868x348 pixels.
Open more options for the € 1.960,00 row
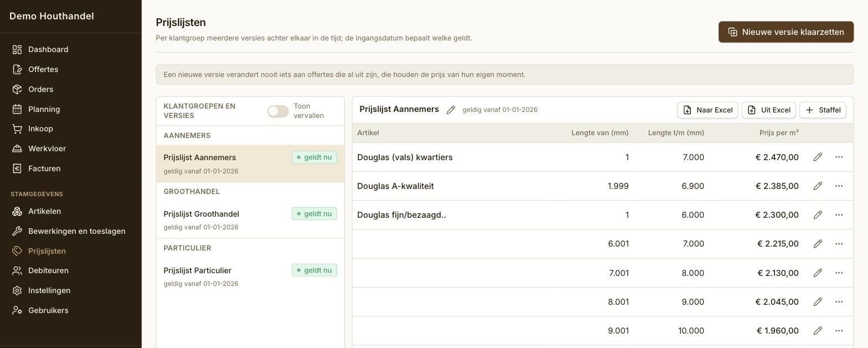tap(839, 331)
